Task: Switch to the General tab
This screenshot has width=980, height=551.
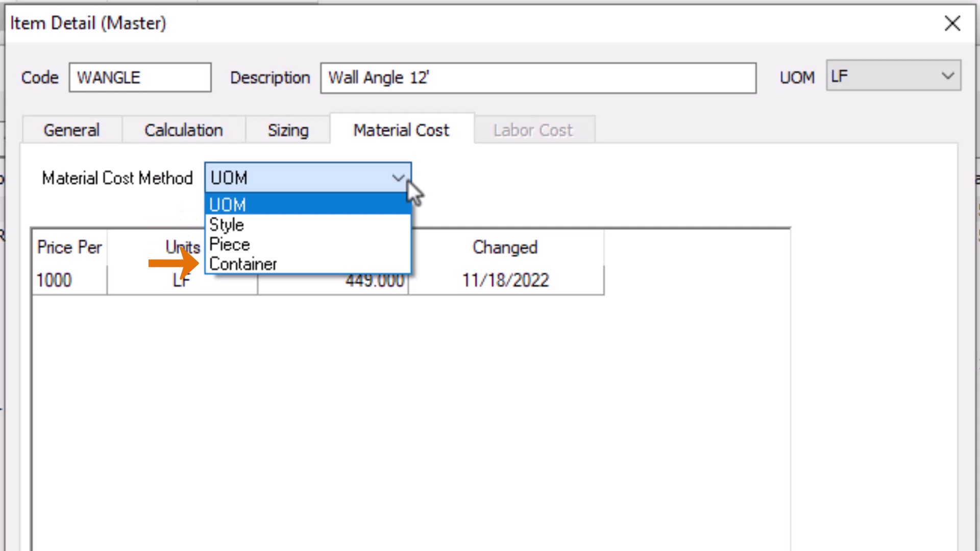Action: tap(71, 130)
